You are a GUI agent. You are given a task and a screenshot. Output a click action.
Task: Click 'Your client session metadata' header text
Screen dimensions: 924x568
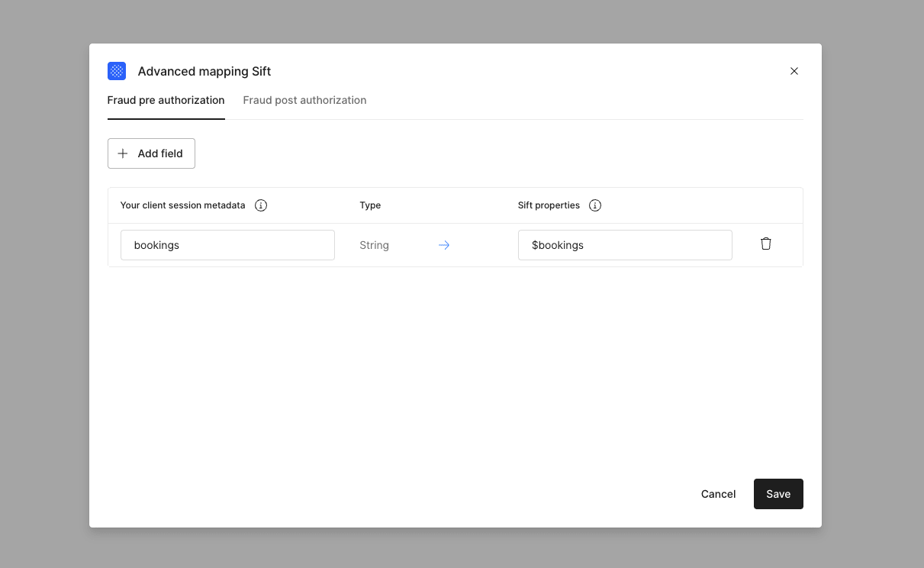click(183, 205)
